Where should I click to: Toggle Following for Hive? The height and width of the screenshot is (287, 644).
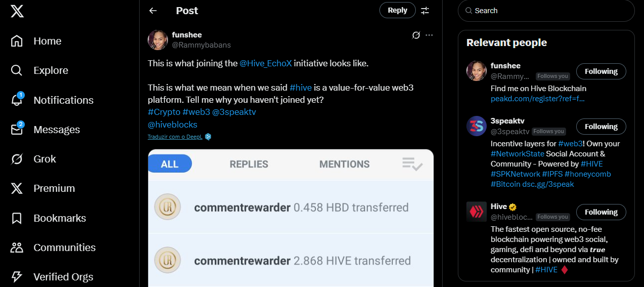pos(601,212)
